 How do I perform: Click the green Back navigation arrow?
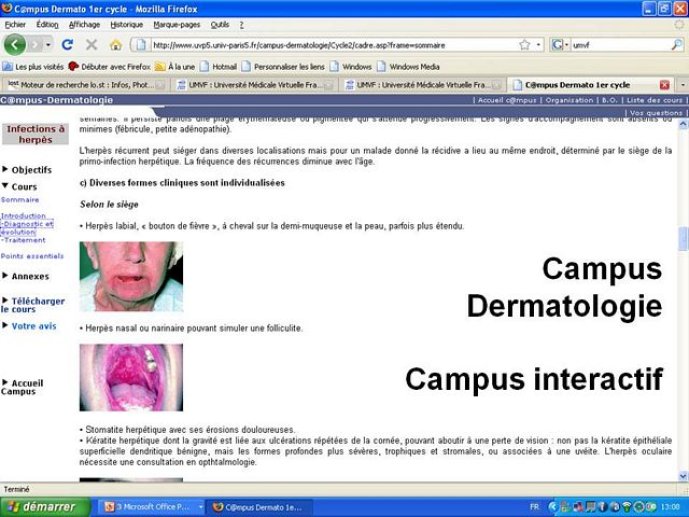tap(15, 45)
